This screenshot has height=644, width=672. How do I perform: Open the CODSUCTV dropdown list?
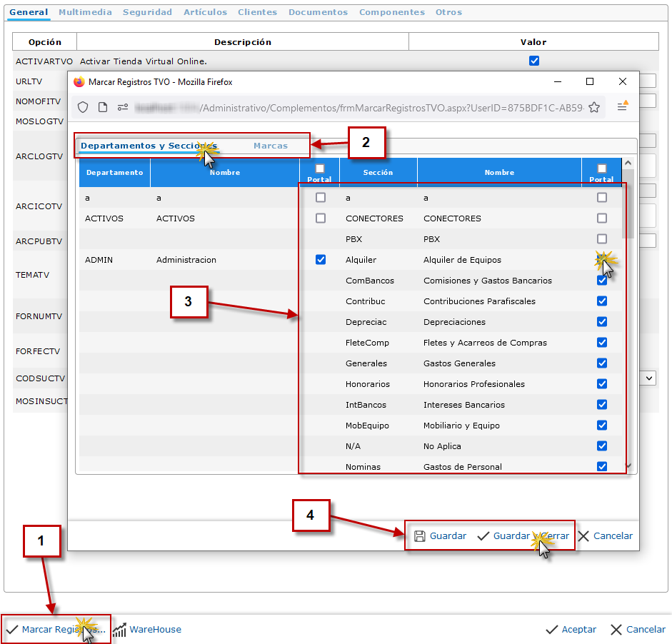[649, 378]
